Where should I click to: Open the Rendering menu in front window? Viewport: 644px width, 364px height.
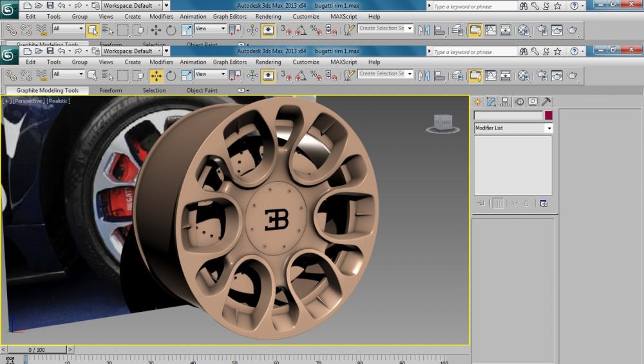point(268,62)
